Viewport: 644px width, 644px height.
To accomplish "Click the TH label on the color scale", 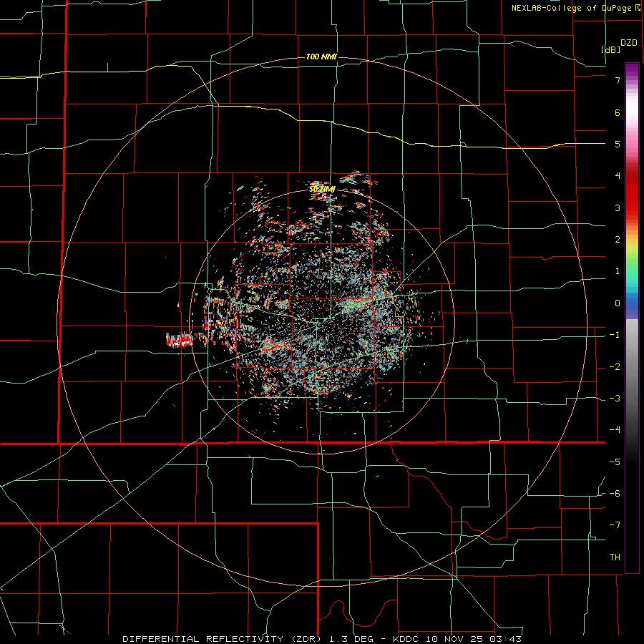I will [615, 557].
